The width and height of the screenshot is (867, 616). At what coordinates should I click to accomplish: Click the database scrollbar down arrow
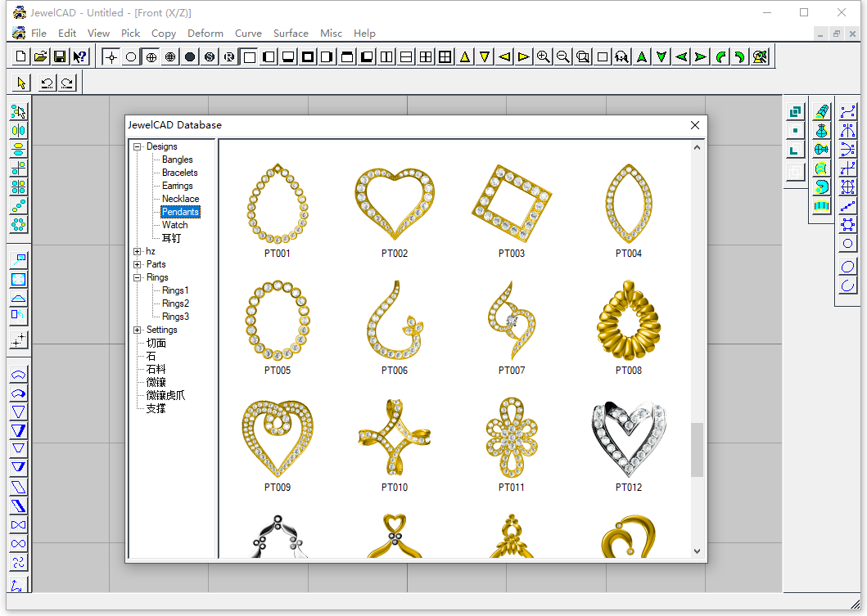click(x=697, y=551)
